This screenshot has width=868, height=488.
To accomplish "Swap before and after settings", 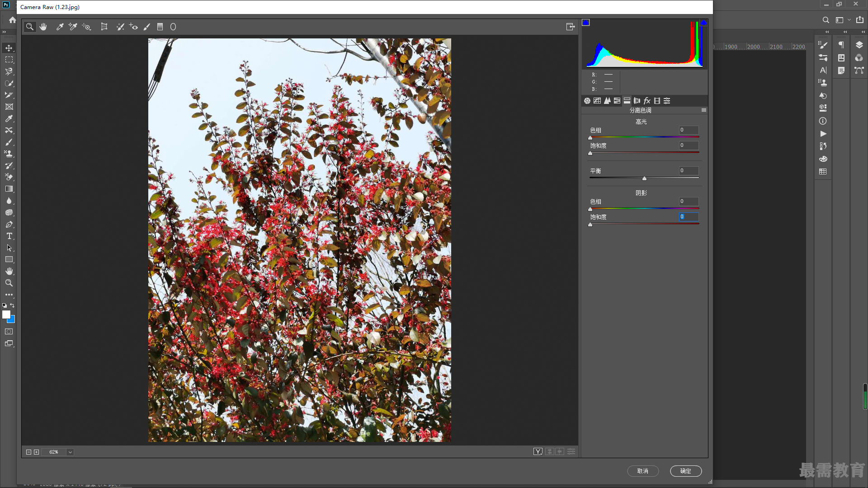I will (550, 451).
